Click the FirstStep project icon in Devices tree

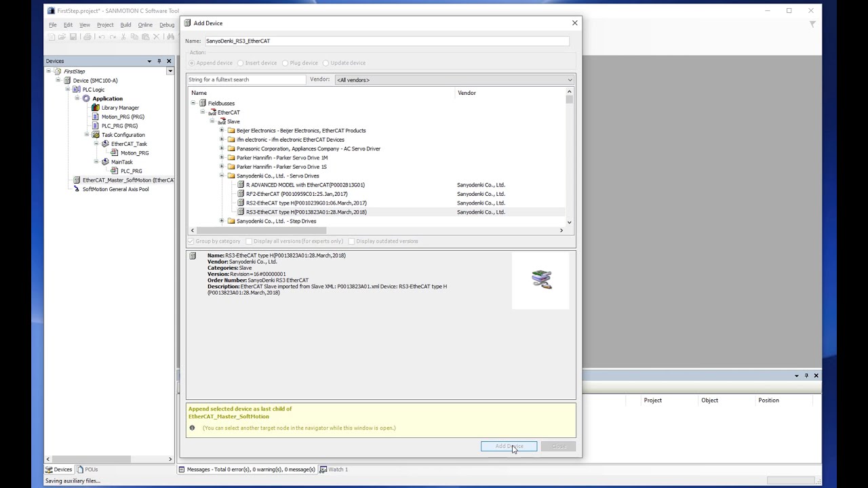(58, 71)
